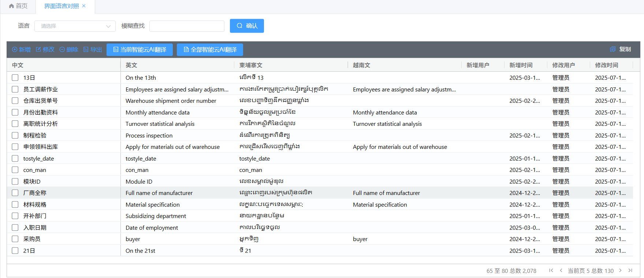Switch to the 界面语言对照 tab
This screenshot has width=644, height=278.
pyautogui.click(x=62, y=6)
